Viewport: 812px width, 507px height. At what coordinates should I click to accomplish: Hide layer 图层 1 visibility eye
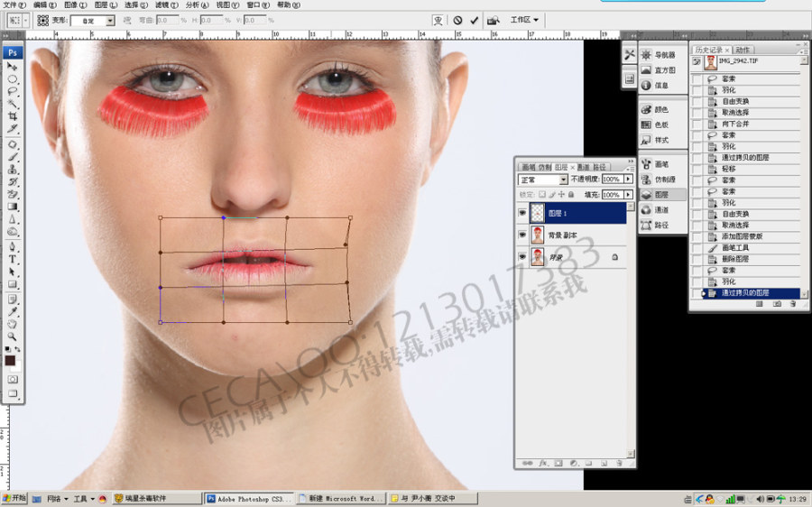pyautogui.click(x=522, y=213)
